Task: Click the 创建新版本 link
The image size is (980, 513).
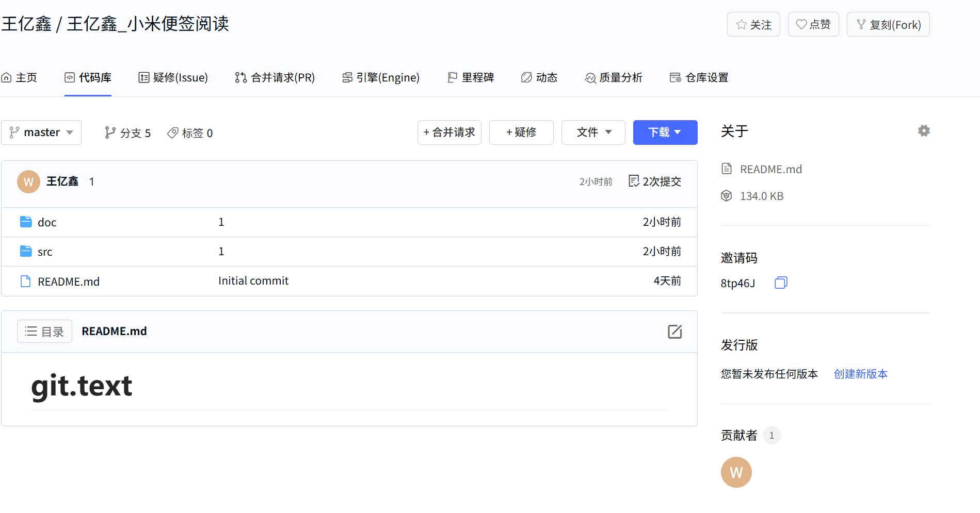Action: [861, 374]
